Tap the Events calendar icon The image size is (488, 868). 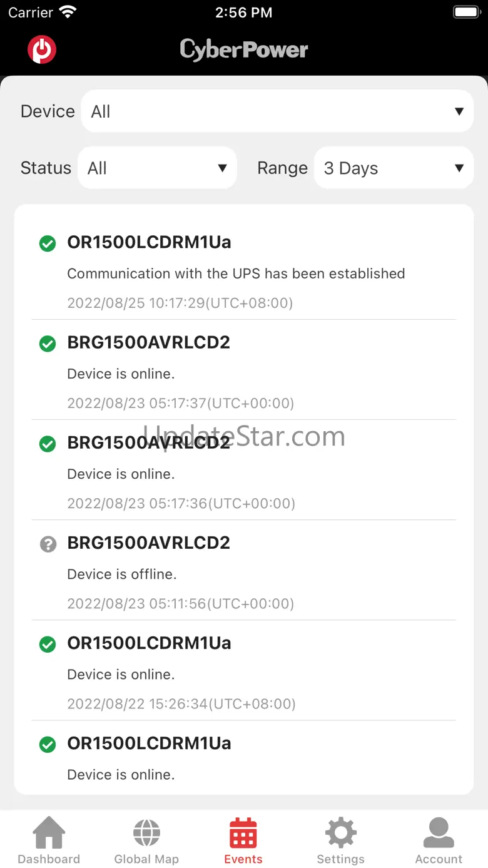click(243, 832)
